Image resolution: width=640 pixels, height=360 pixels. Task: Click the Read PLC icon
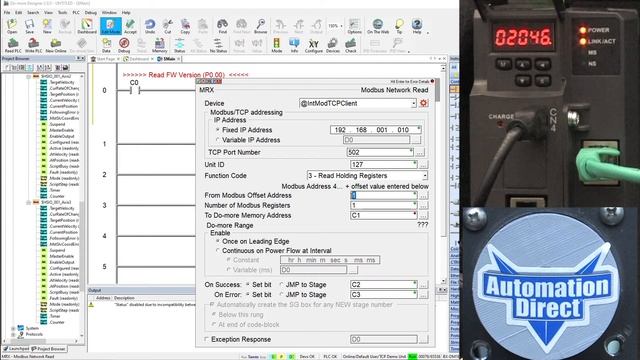coord(13,45)
